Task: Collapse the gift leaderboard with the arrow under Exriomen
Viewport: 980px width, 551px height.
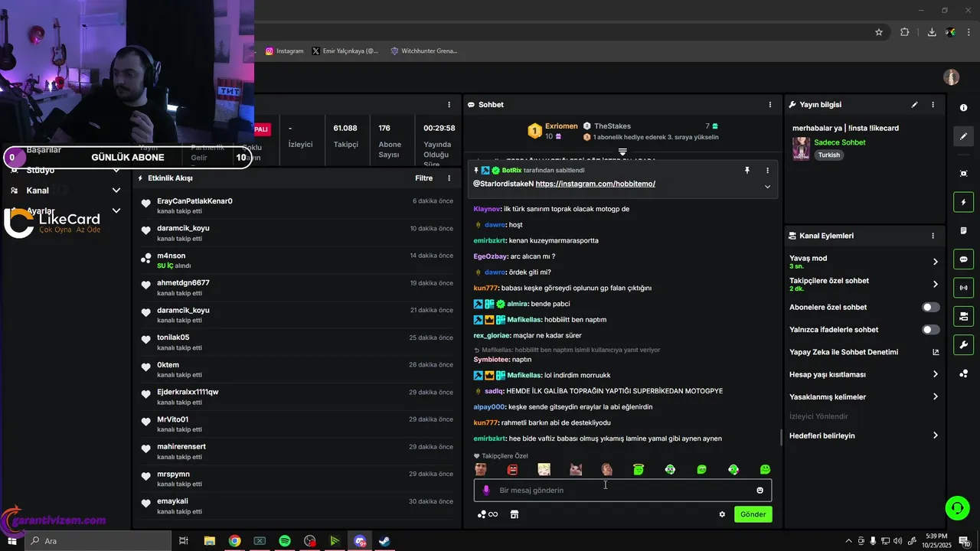Action: click(x=622, y=152)
